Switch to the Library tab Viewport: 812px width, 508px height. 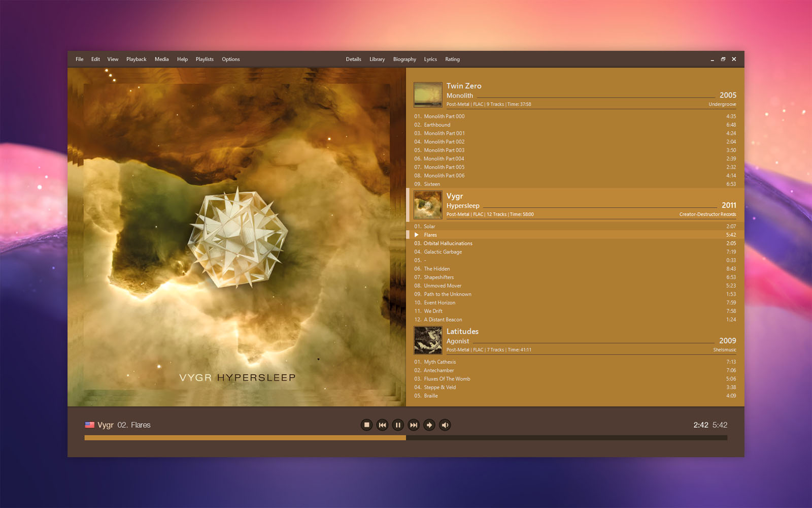click(x=377, y=59)
